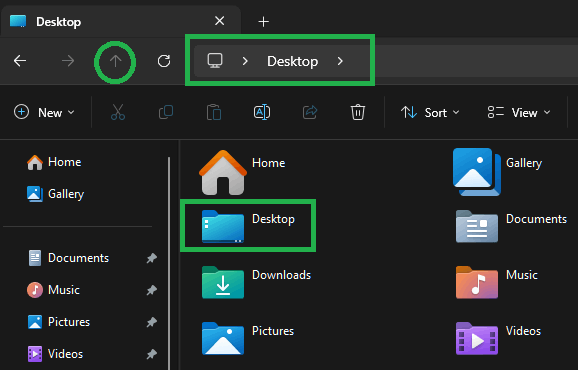
Task: Select the Videos folder in file pane
Action: click(498, 338)
